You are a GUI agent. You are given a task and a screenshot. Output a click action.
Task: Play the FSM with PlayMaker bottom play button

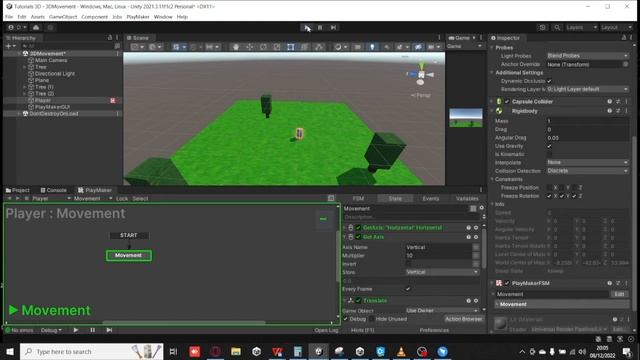(x=76, y=330)
